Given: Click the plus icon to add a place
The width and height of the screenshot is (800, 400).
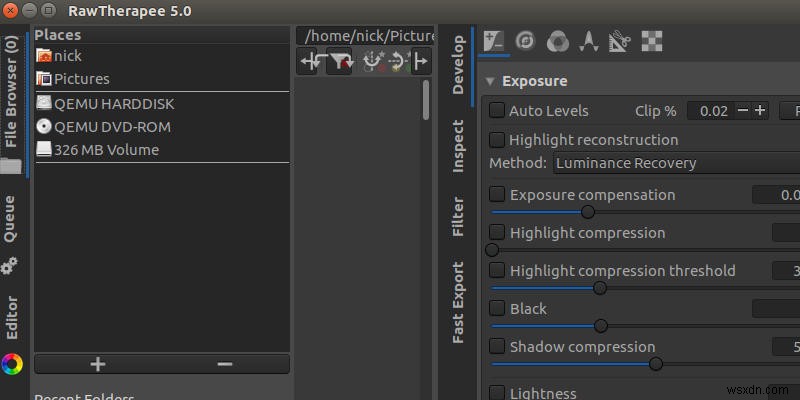Looking at the screenshot, I should (97, 364).
